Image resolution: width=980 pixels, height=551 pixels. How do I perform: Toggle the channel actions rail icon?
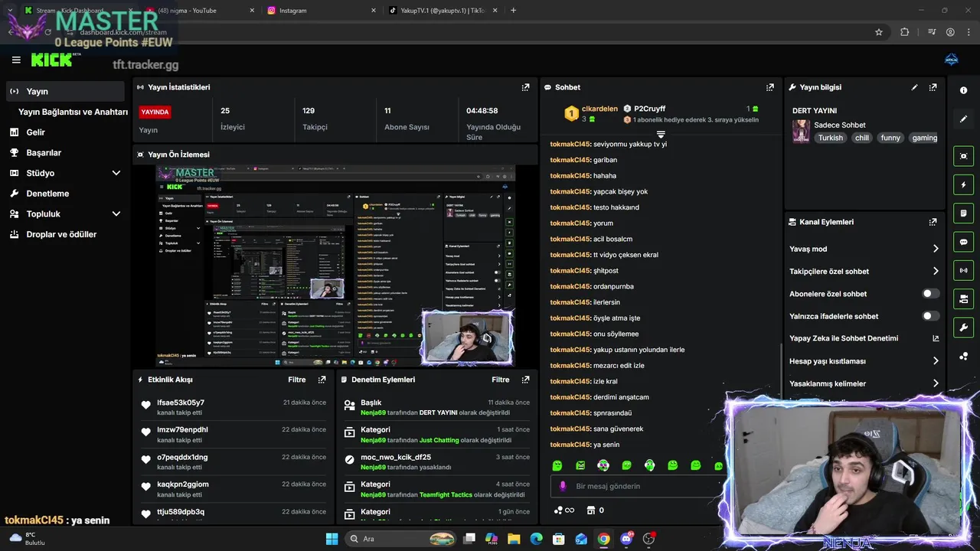[963, 298]
